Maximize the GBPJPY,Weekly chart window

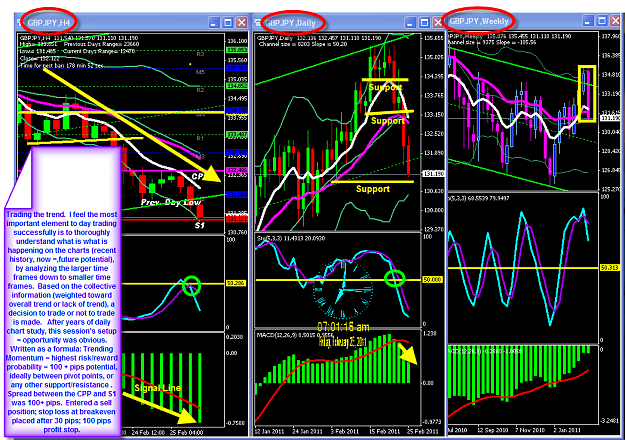[x=602, y=20]
